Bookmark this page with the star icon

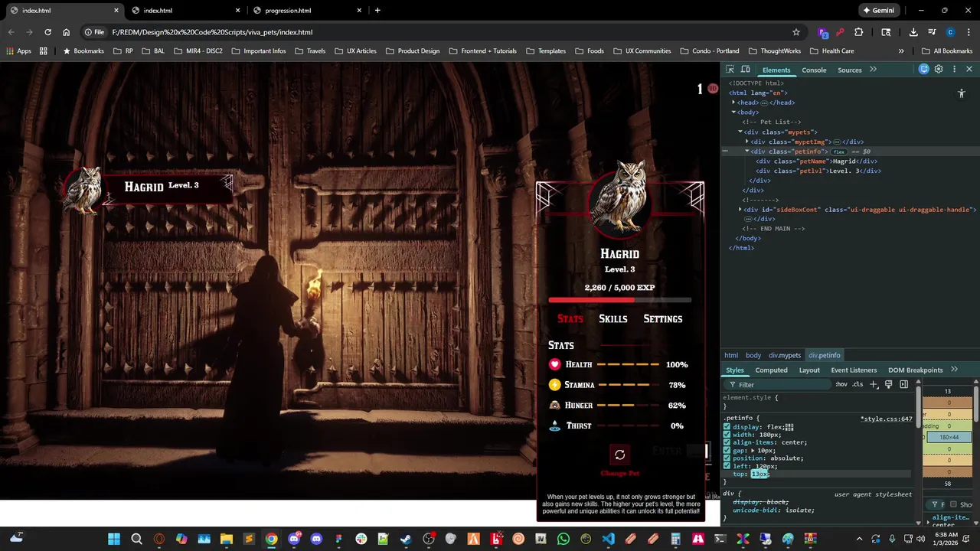(796, 32)
